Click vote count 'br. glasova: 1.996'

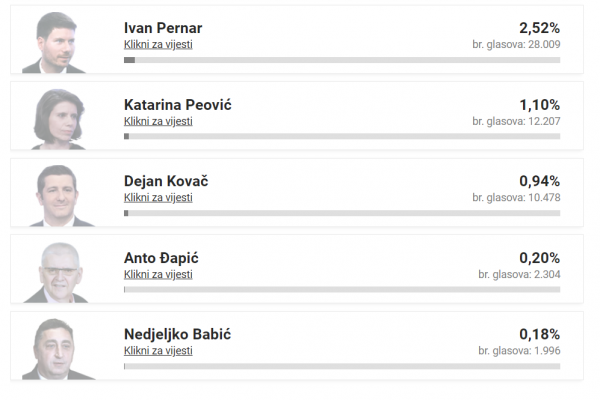click(x=519, y=351)
